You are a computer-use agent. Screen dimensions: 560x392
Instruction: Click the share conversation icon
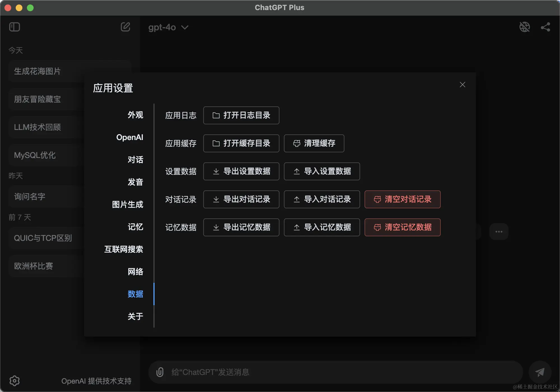(545, 27)
